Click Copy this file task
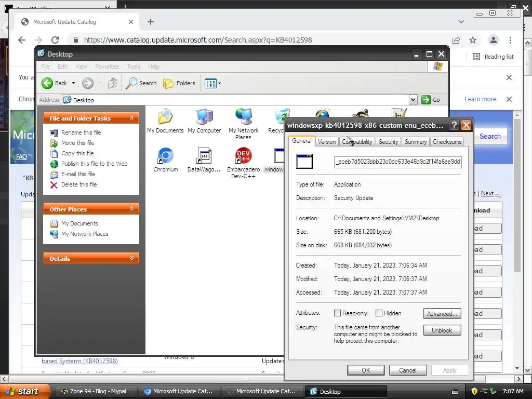 (77, 153)
